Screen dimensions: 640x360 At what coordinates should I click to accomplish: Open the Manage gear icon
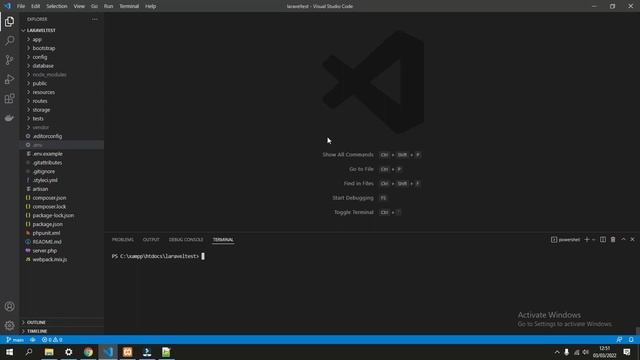9,325
